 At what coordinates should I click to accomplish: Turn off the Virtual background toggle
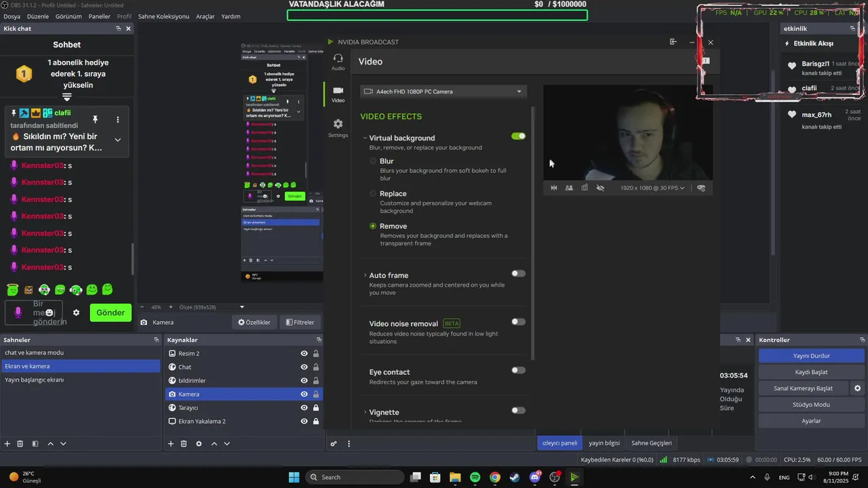tap(518, 136)
